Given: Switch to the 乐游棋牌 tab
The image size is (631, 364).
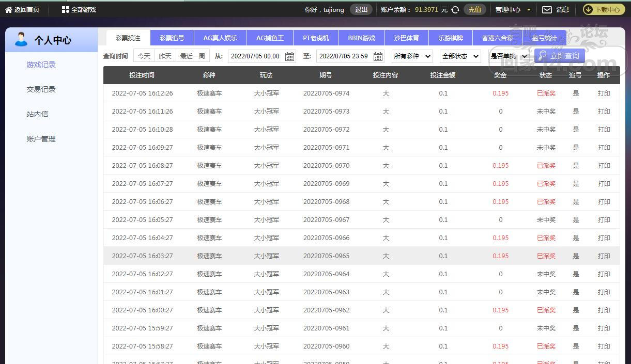Looking at the screenshot, I should tap(451, 38).
